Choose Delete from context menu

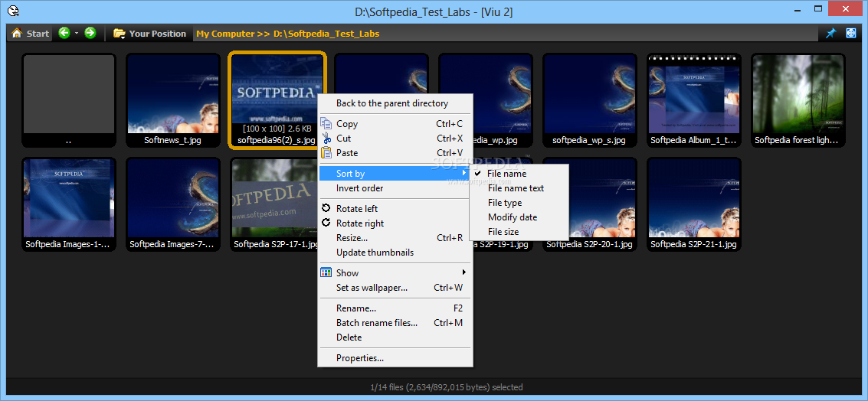click(x=395, y=337)
